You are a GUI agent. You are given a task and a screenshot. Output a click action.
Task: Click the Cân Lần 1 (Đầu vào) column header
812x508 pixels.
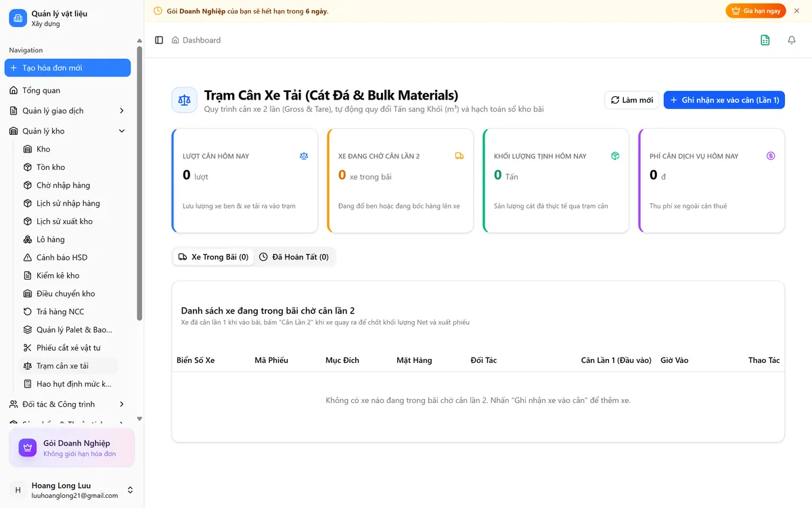(616, 360)
